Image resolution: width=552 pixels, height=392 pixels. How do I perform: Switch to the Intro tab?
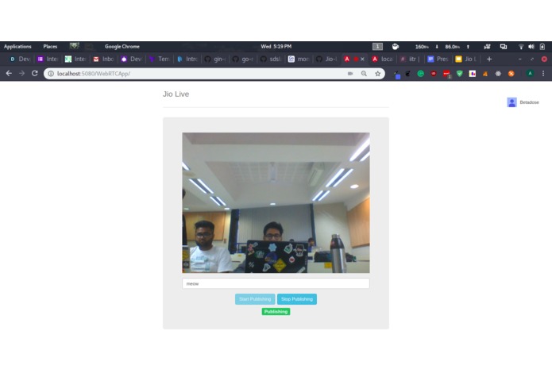pyautogui.click(x=187, y=59)
